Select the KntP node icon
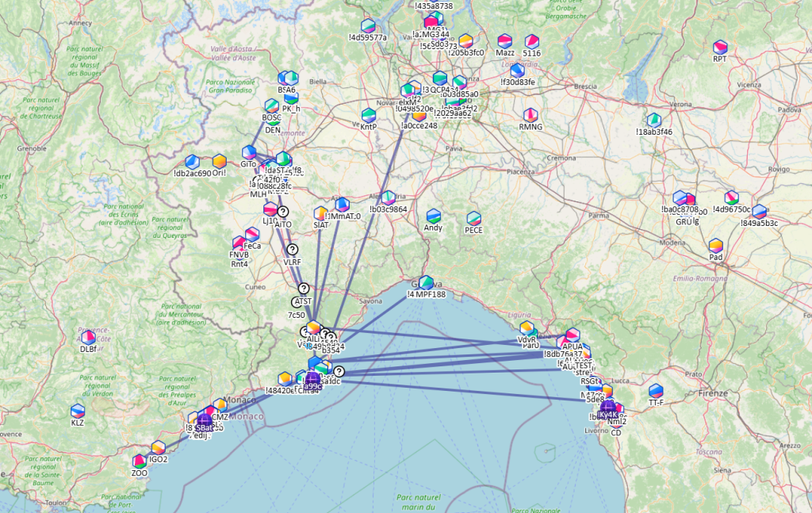Screen dimensions: 812x513 point(369,115)
